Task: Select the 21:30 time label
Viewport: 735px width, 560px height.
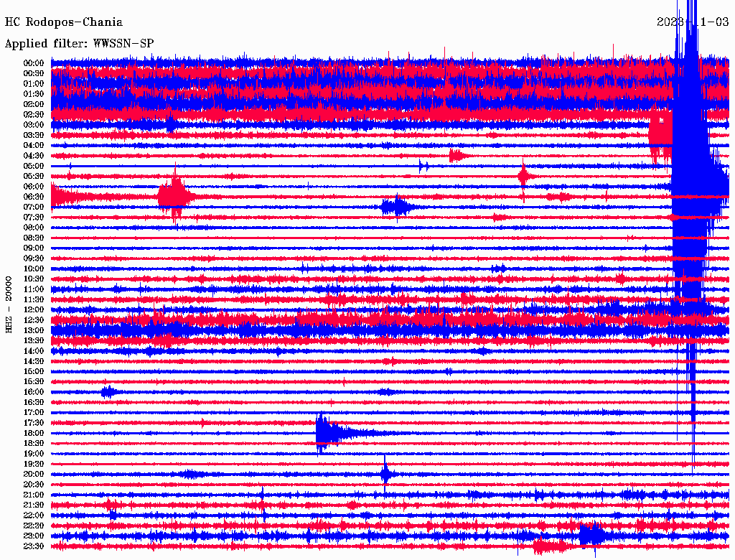Action: (x=33, y=505)
